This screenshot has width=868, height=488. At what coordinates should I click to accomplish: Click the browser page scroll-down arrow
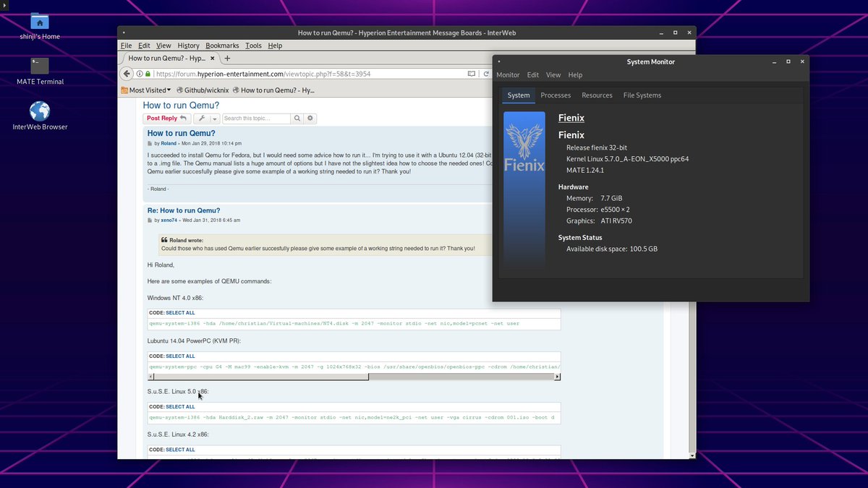coord(692,455)
